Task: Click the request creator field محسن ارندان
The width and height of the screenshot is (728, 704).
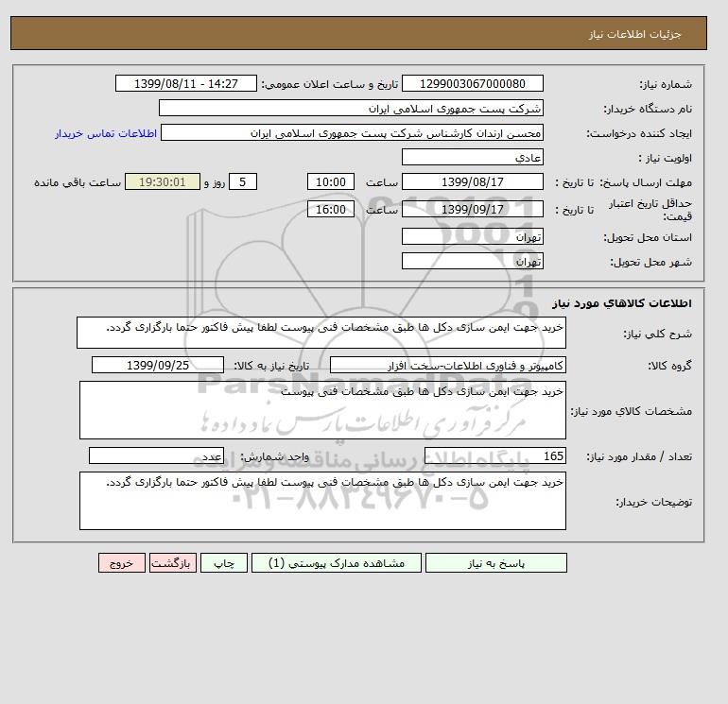Action: (352, 132)
